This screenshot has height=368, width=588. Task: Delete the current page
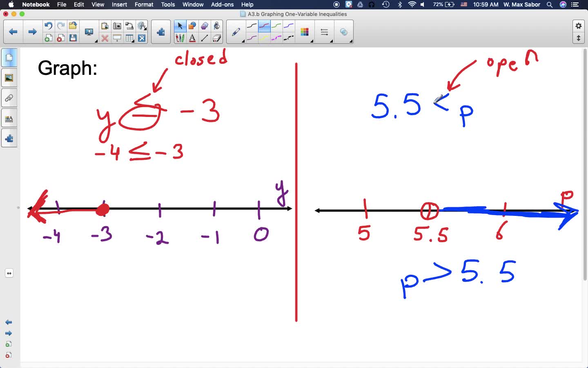[x=60, y=38]
